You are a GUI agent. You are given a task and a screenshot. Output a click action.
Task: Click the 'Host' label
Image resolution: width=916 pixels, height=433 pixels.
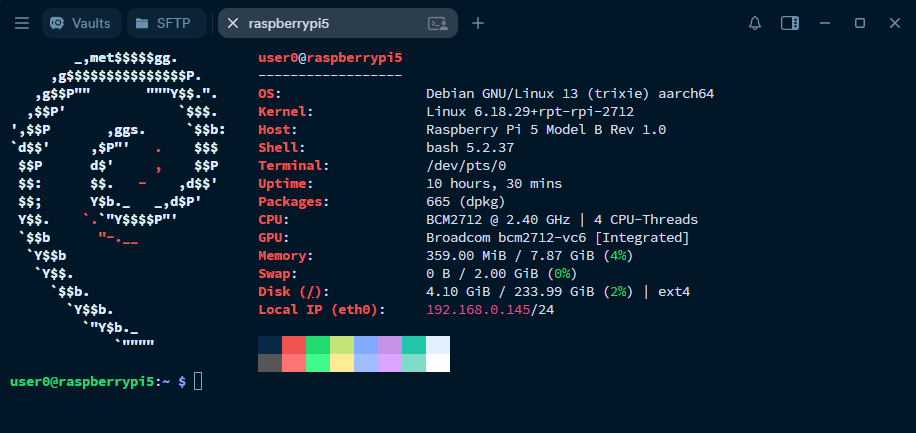(x=274, y=130)
